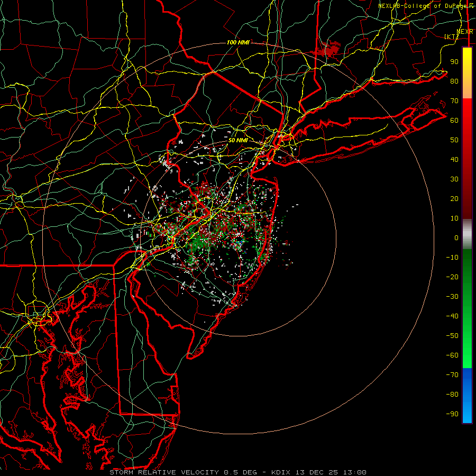This screenshot has width=476, height=476.
Task: Click the '30' value on the velocity scale
Action: click(454, 179)
